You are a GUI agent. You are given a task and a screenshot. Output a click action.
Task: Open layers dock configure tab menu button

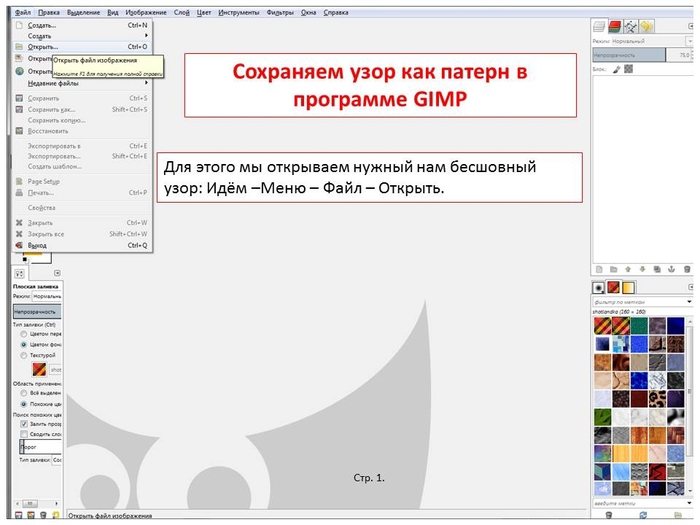pyautogui.click(x=691, y=26)
